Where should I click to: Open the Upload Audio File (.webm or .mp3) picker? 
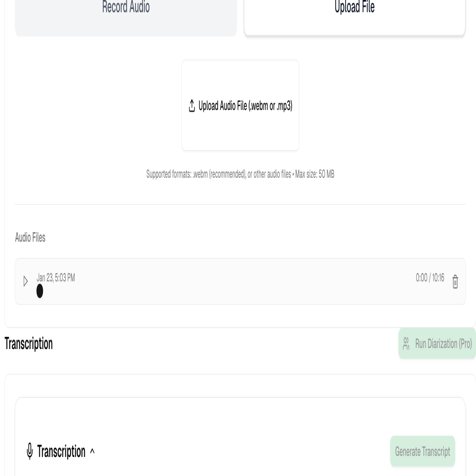240,105
